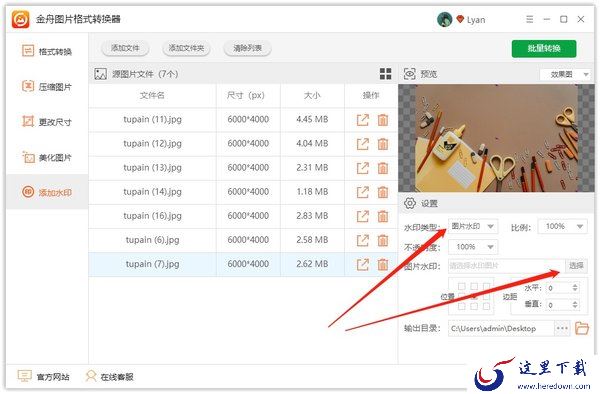Select top-center watermark position box

[x=474, y=286]
